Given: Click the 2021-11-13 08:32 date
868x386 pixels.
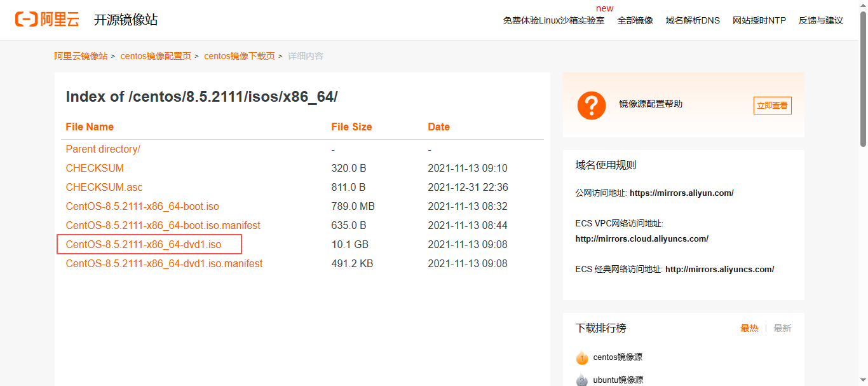Looking at the screenshot, I should (x=468, y=206).
